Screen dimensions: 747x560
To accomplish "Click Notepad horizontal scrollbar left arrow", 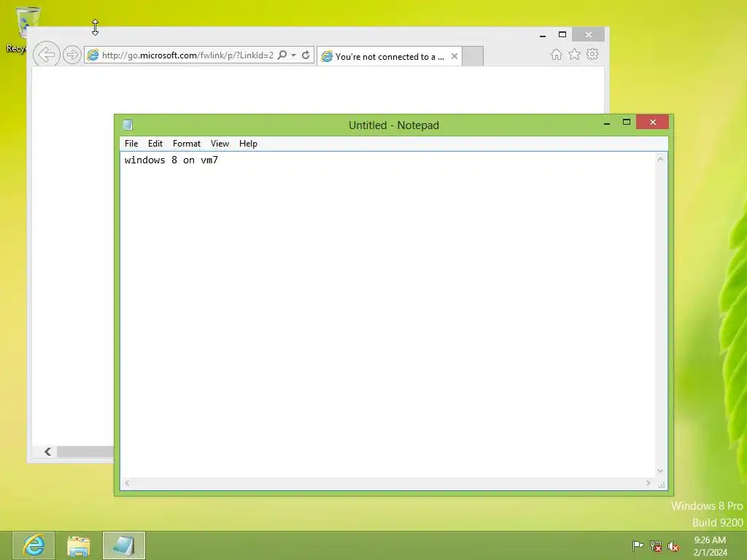I will click(x=127, y=483).
